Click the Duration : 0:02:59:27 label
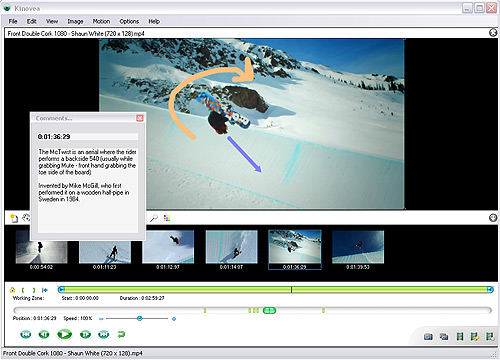The image size is (500, 360). tap(142, 298)
